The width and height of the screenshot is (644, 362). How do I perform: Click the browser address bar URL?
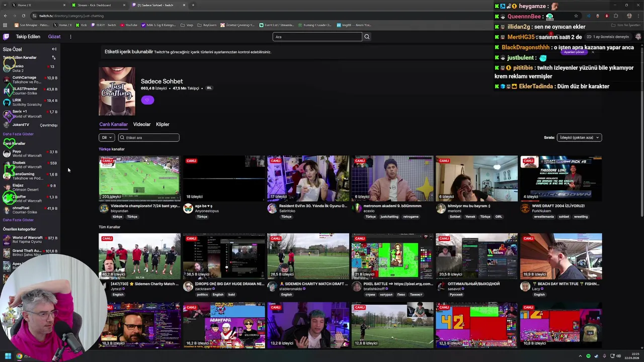71,16
